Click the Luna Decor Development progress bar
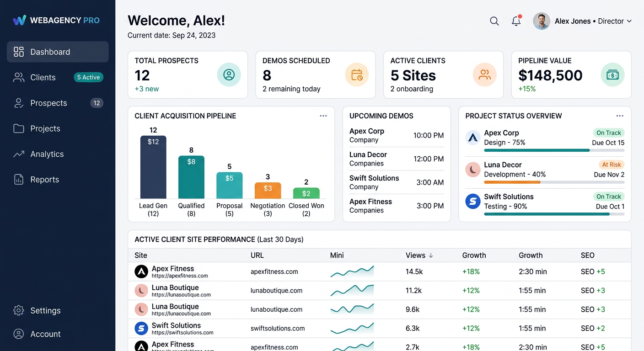Viewport: 644px width, 351px height. (x=554, y=182)
